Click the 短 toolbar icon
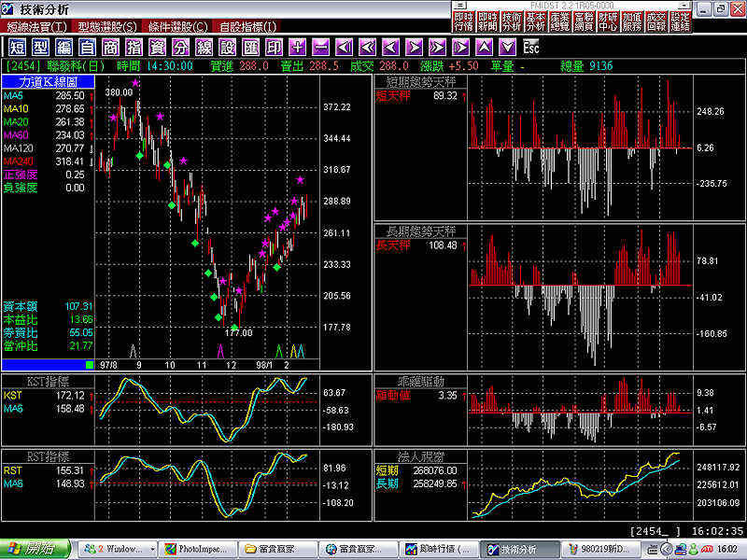 [17, 48]
